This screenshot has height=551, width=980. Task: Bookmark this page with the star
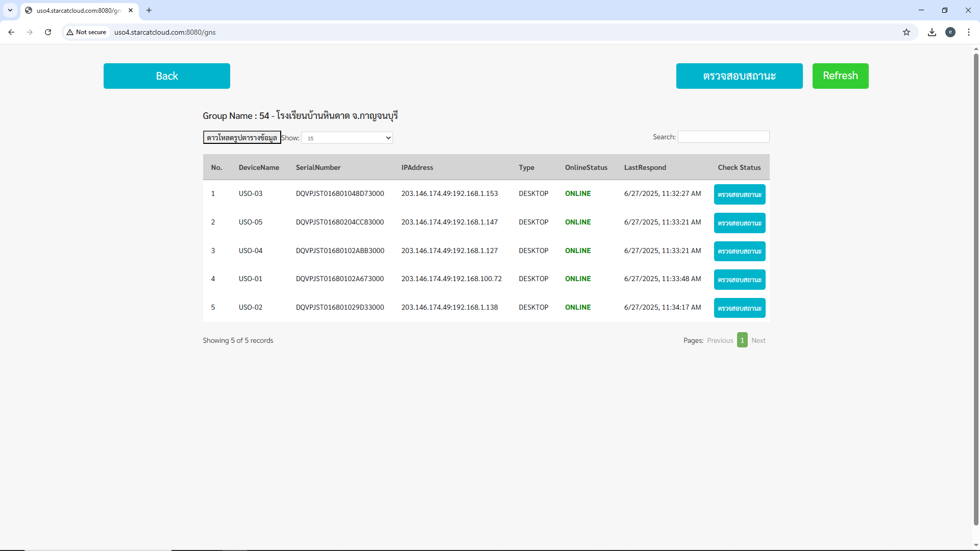(906, 32)
